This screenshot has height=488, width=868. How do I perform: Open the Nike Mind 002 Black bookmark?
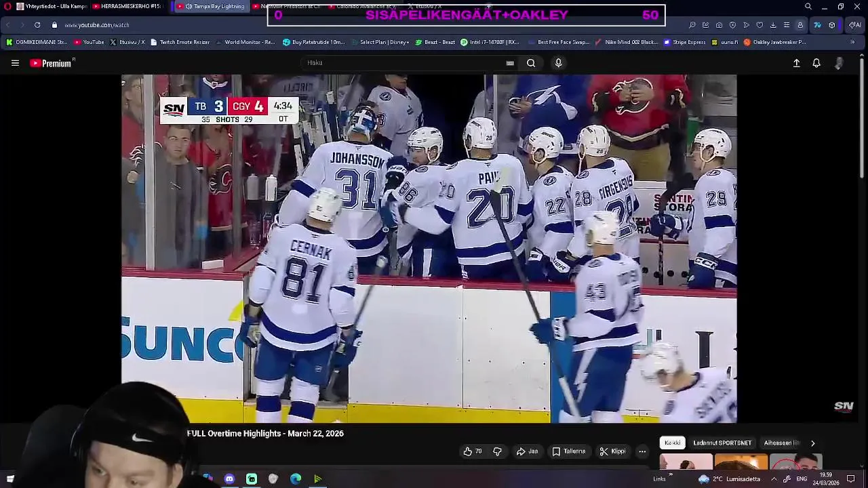[627, 42]
